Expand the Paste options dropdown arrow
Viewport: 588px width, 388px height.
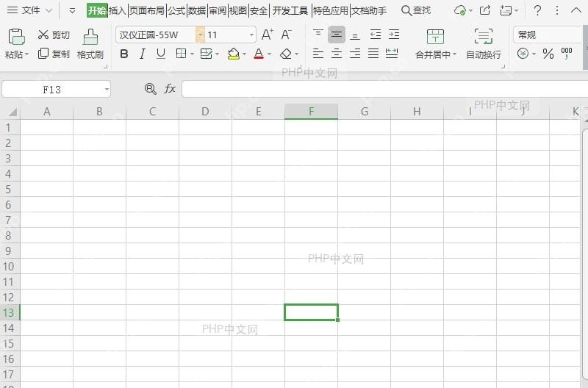tap(26, 54)
